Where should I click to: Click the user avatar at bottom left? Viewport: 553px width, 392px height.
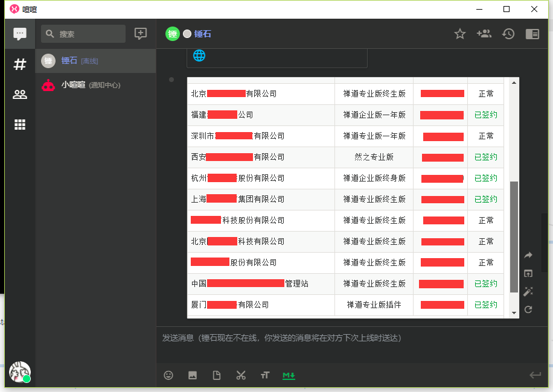pos(20,371)
